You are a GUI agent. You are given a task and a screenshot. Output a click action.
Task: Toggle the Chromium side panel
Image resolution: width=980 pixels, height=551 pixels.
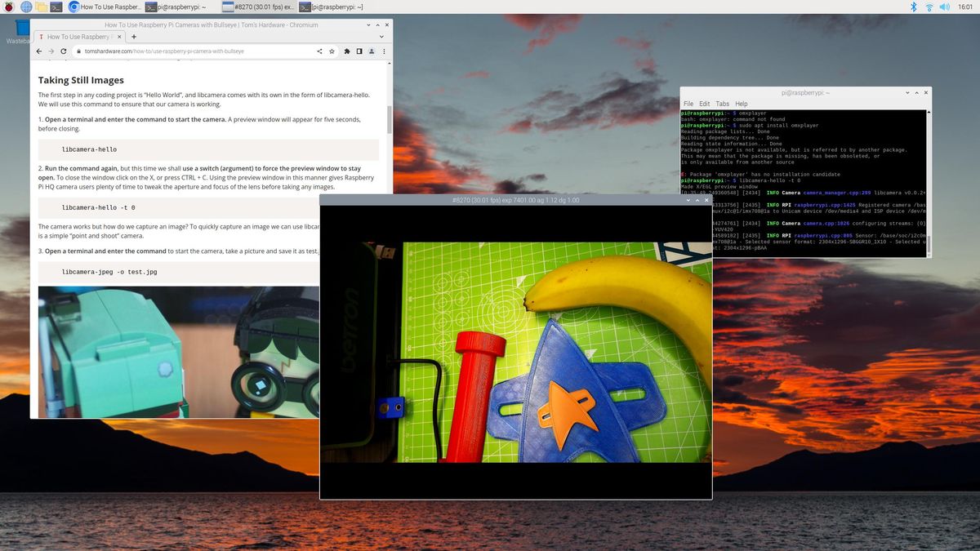(x=359, y=51)
